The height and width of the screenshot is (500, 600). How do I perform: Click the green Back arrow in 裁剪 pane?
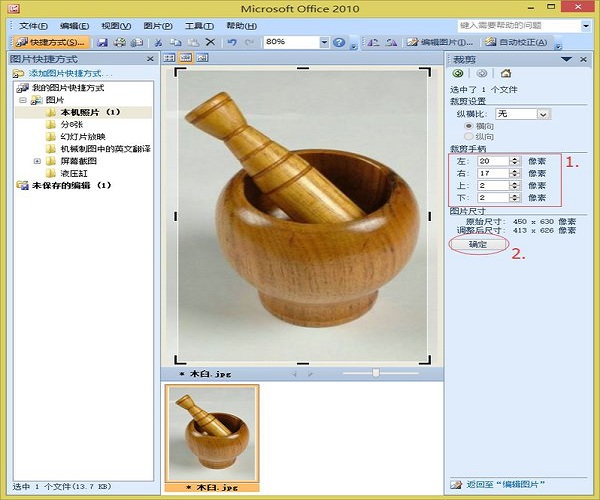(x=458, y=74)
